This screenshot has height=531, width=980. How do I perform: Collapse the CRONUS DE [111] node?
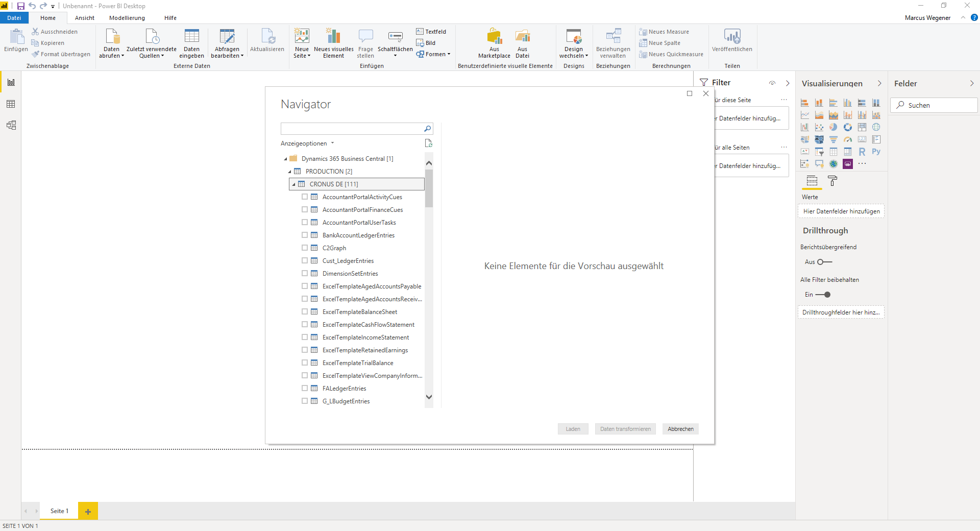point(293,184)
